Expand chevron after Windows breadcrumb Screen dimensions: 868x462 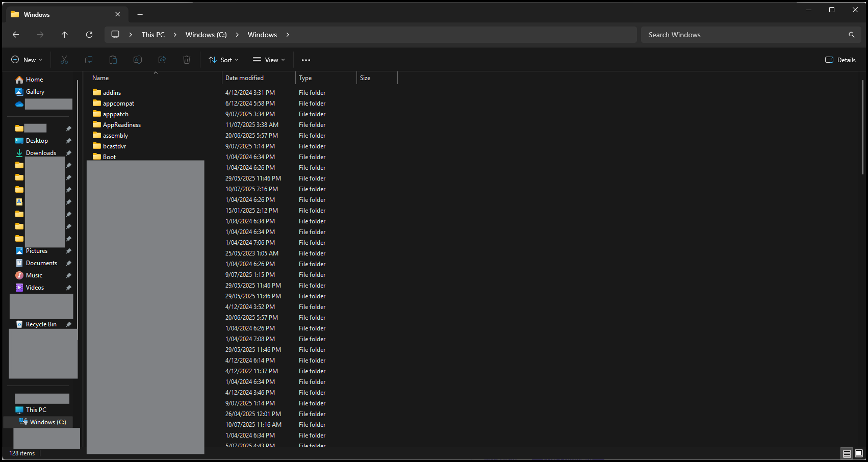(288, 35)
